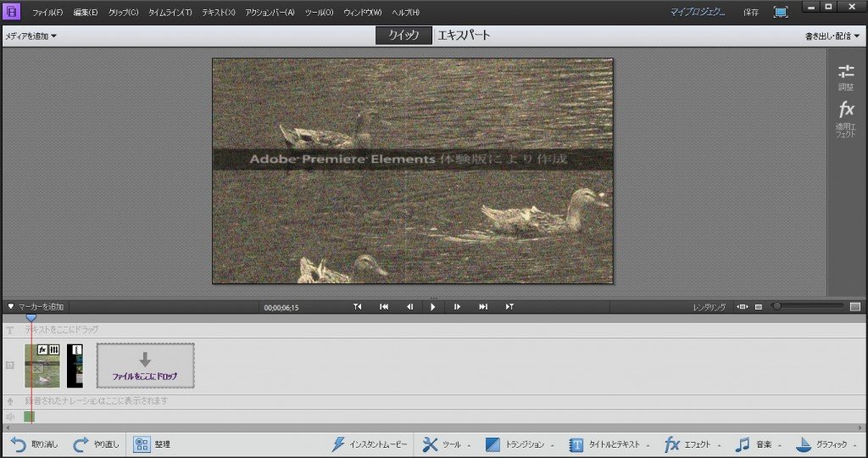Select the second black clip thumbnail
The image size is (868, 458).
coord(75,366)
